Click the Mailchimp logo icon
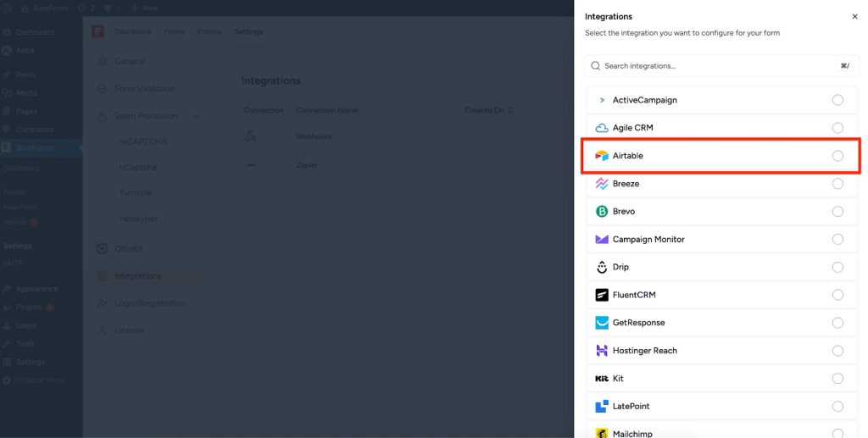Screen dimensions: 868x438 point(602,433)
